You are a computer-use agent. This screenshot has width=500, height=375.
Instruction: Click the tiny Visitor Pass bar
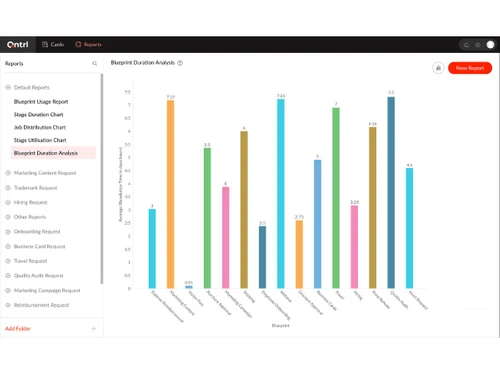click(189, 287)
